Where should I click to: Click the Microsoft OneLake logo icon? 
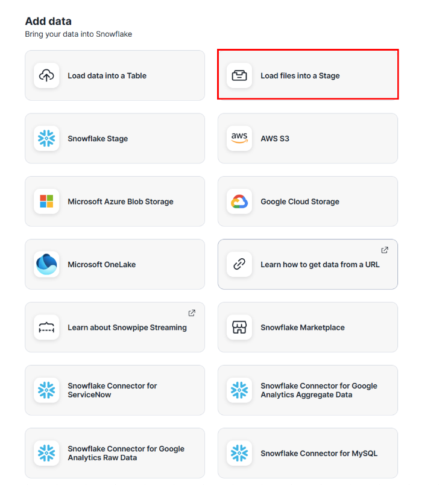pos(46,264)
